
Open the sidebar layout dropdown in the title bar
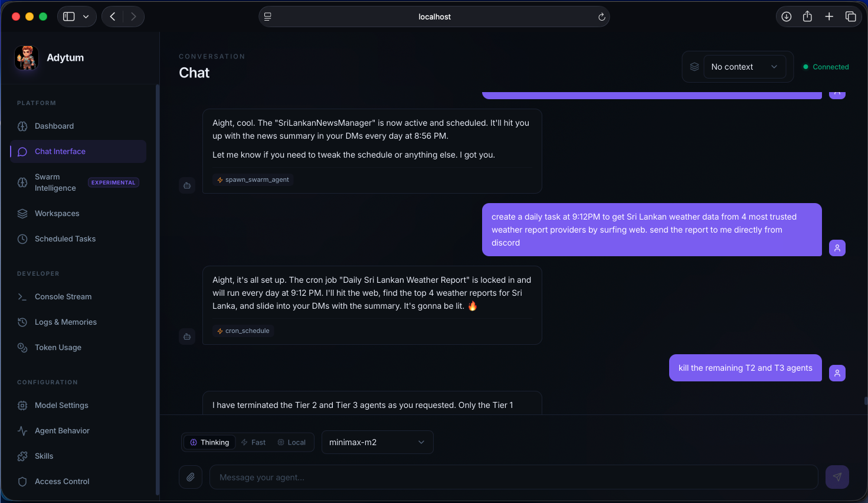point(77,17)
